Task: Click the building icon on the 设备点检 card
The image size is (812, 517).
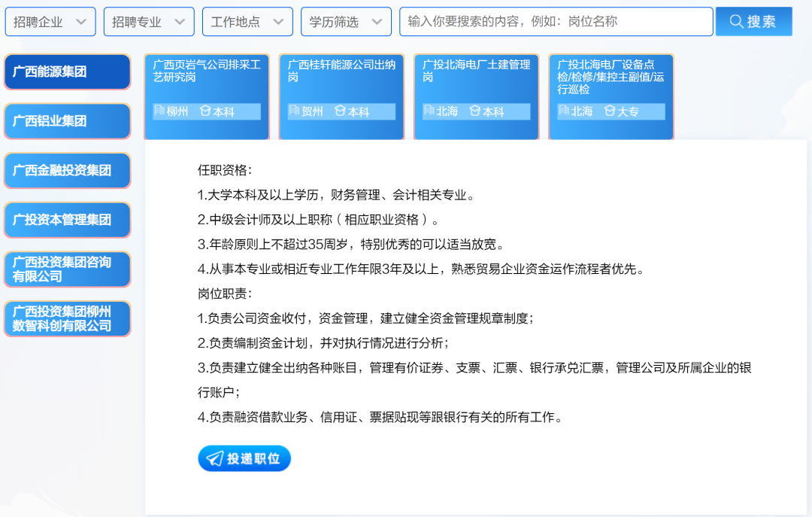Action: click(564, 111)
